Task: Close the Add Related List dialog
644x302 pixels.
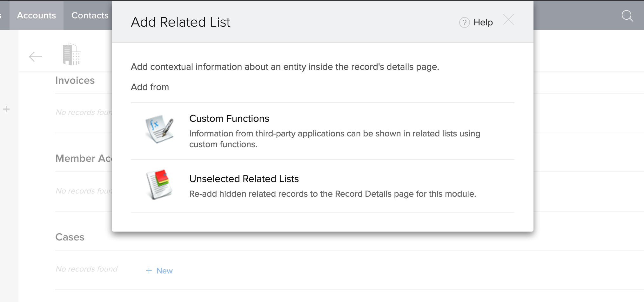Action: point(508,20)
